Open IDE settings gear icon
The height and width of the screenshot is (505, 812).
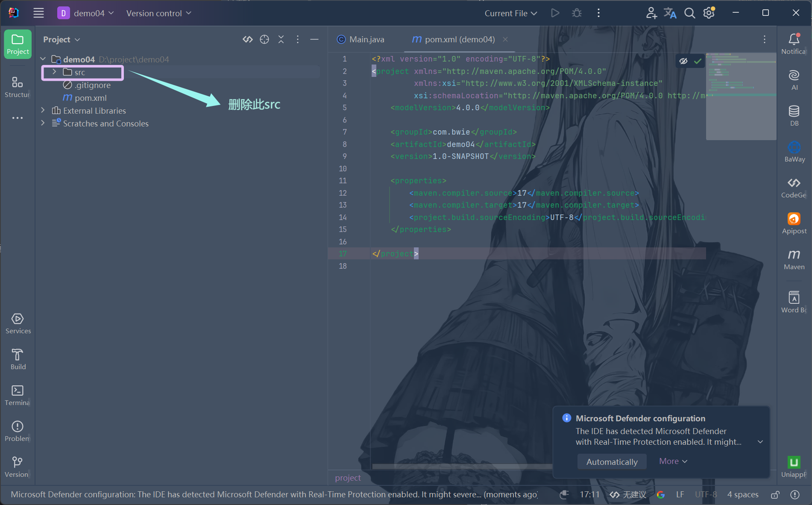[709, 13]
